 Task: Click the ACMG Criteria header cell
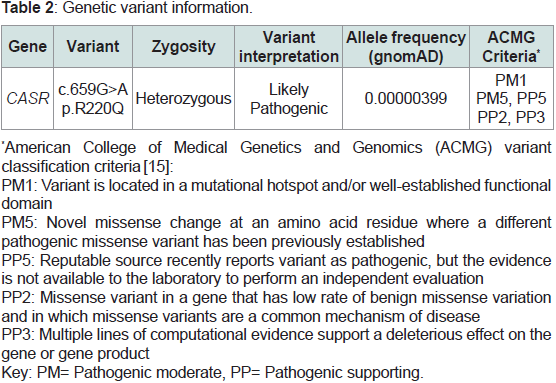511,46
